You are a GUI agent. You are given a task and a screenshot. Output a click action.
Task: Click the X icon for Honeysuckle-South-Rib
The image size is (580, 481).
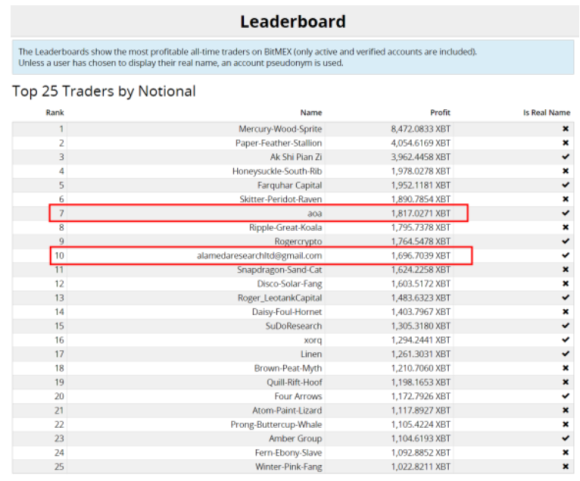point(566,171)
